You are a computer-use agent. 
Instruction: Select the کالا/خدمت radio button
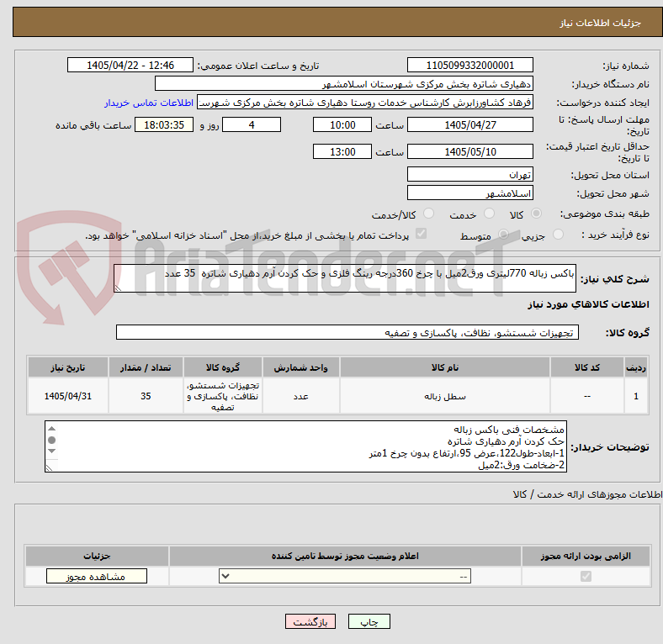tap(429, 214)
